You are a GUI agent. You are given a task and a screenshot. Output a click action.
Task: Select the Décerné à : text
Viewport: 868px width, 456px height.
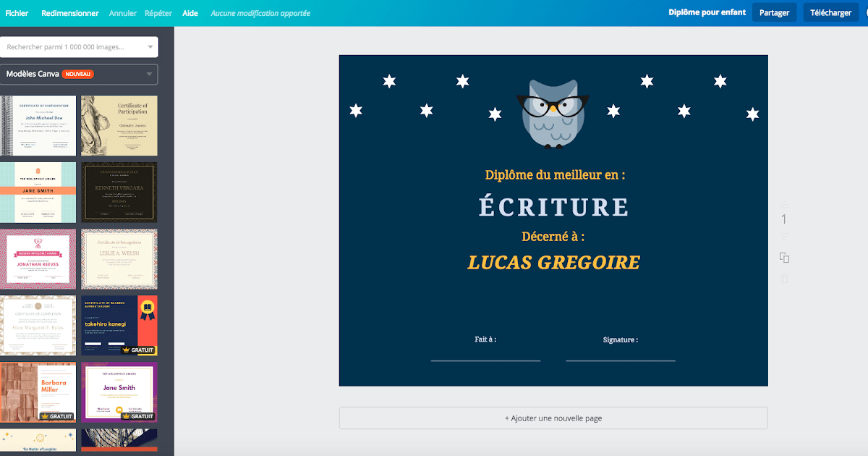pos(553,237)
